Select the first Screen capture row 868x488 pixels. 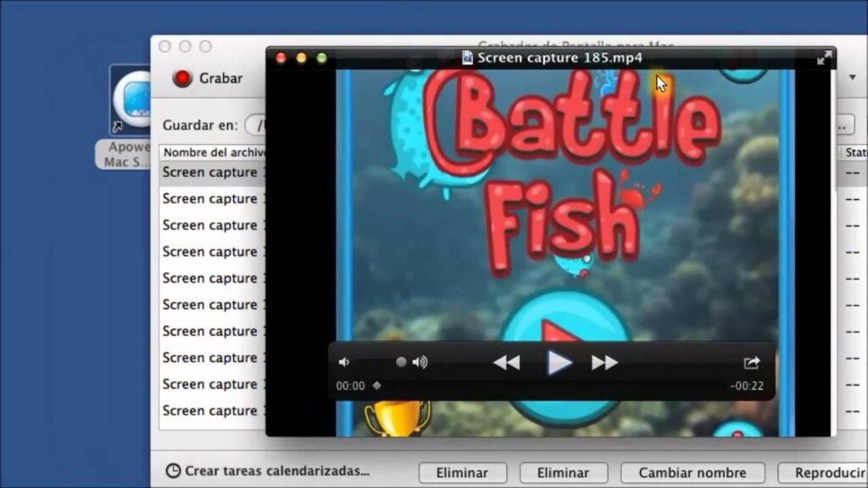[213, 173]
